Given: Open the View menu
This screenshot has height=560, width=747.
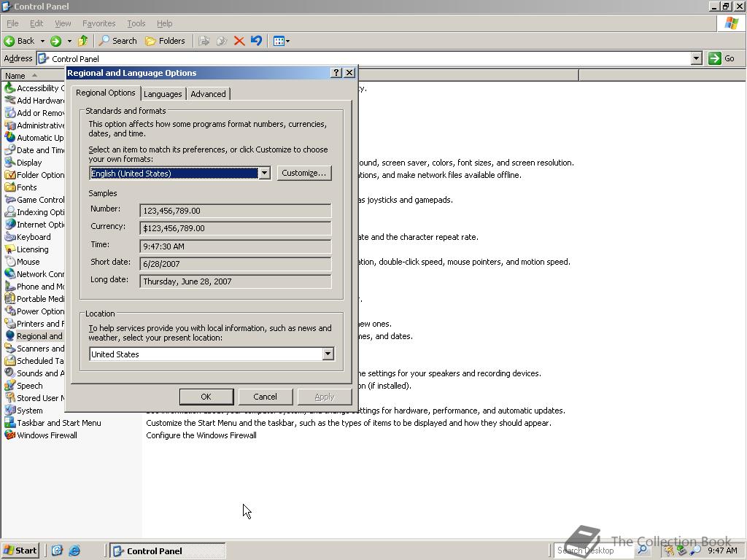Looking at the screenshot, I should coord(63,23).
